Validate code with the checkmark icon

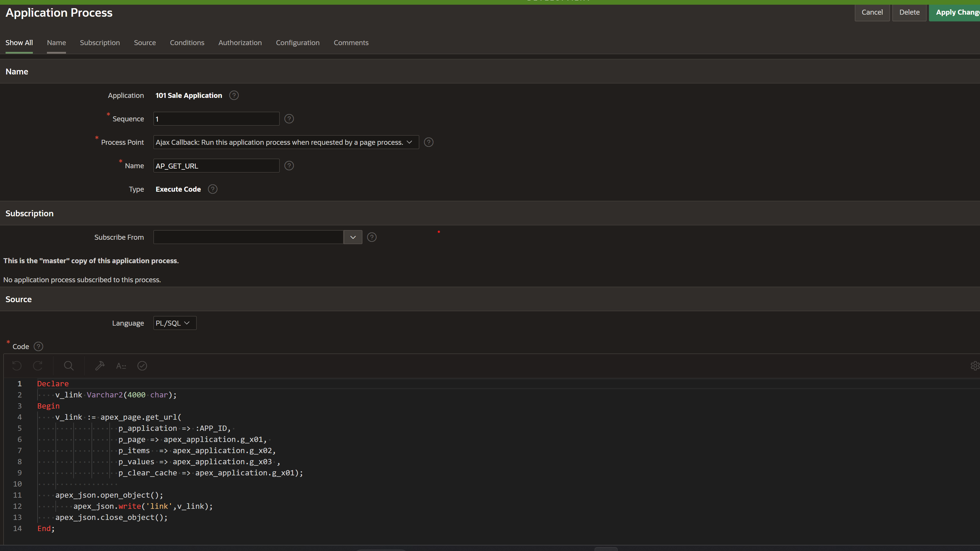tap(142, 366)
